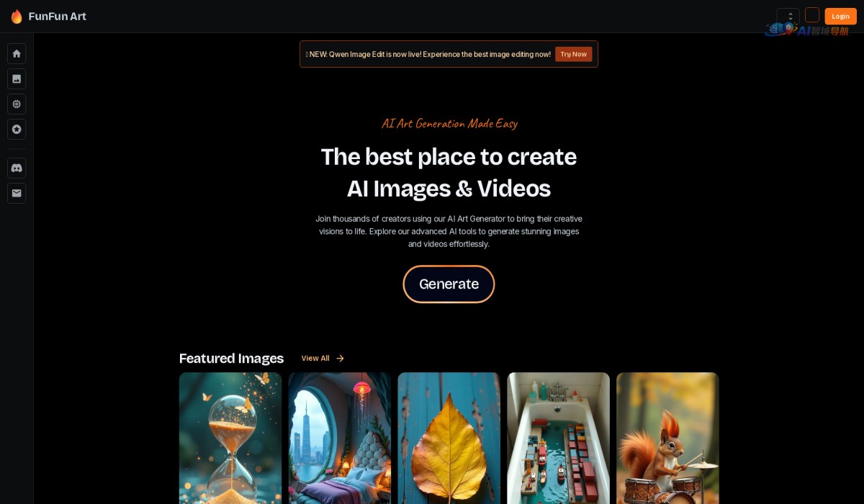
Task: Open the language selector dropdown in header
Action: click(x=788, y=16)
